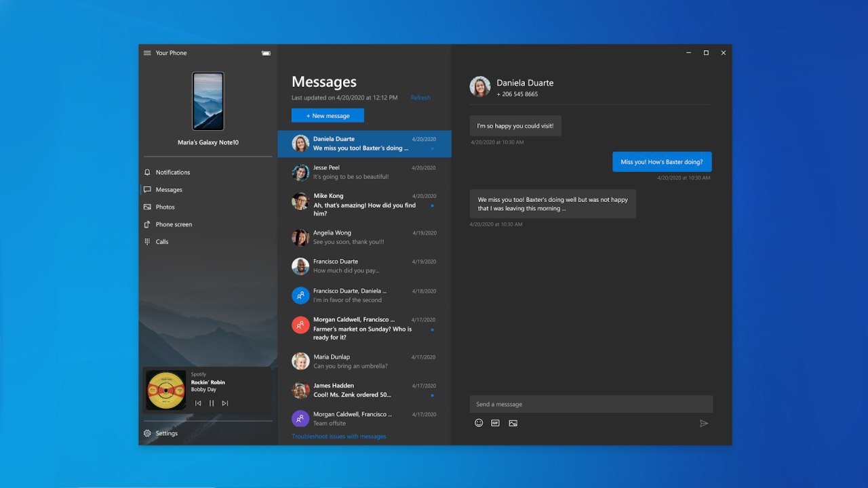Open the hamburger navigation menu
868x488 pixels.
click(x=147, y=53)
